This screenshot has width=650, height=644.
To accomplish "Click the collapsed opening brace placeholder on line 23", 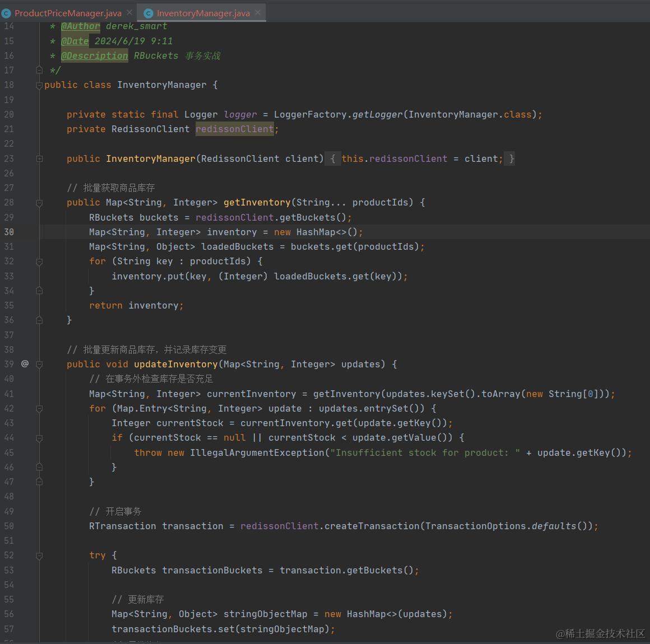I will [x=333, y=159].
